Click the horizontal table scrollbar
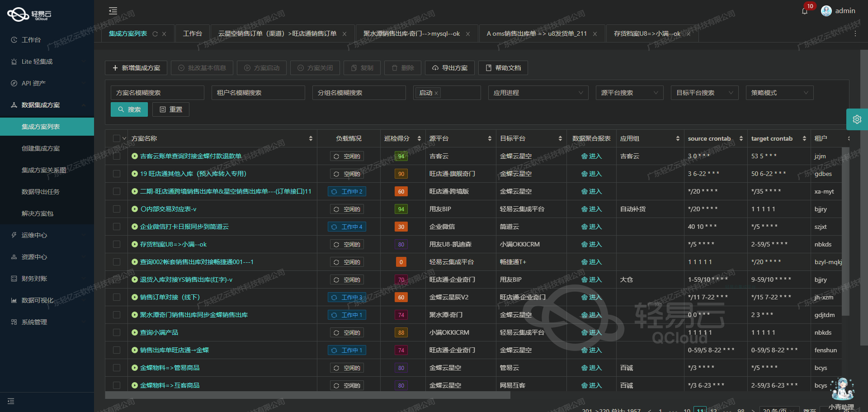Image resolution: width=868 pixels, height=412 pixels. (307, 395)
